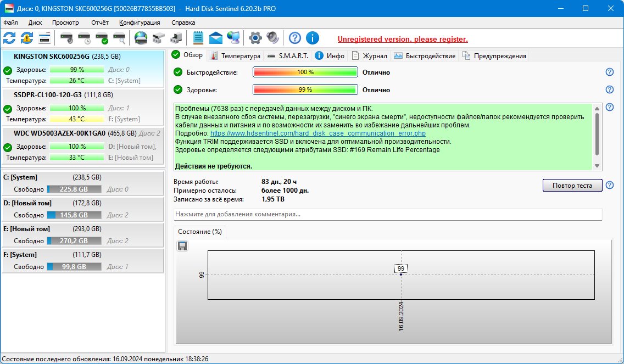
Task: Click the disk with stethoscope test icon
Action: (x=67, y=38)
